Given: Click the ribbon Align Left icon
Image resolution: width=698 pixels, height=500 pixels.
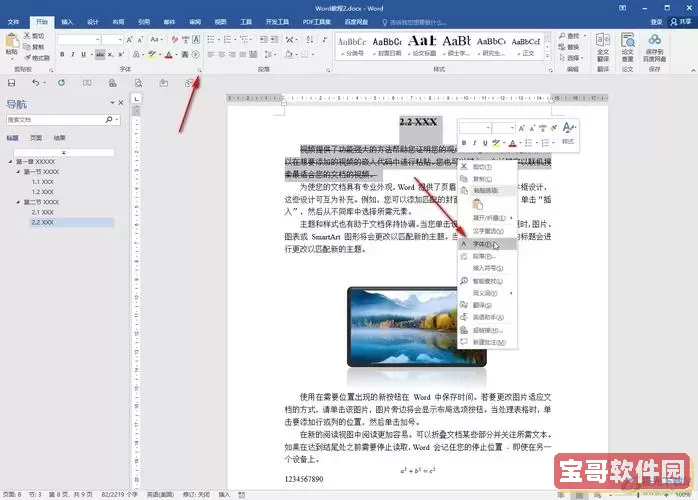Looking at the screenshot, I should pos(211,54).
